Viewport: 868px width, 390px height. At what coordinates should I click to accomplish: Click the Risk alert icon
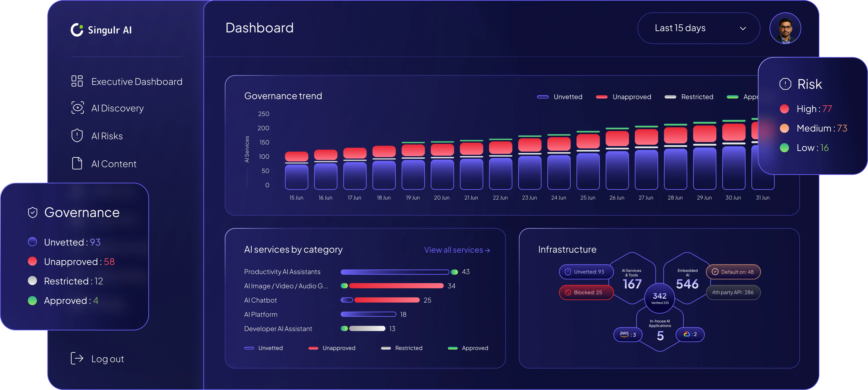785,84
